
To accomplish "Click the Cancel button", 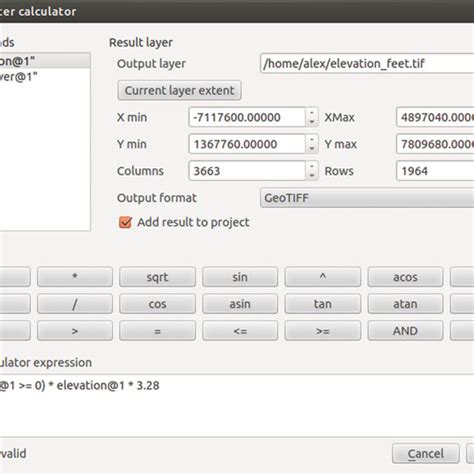I will point(426,453).
